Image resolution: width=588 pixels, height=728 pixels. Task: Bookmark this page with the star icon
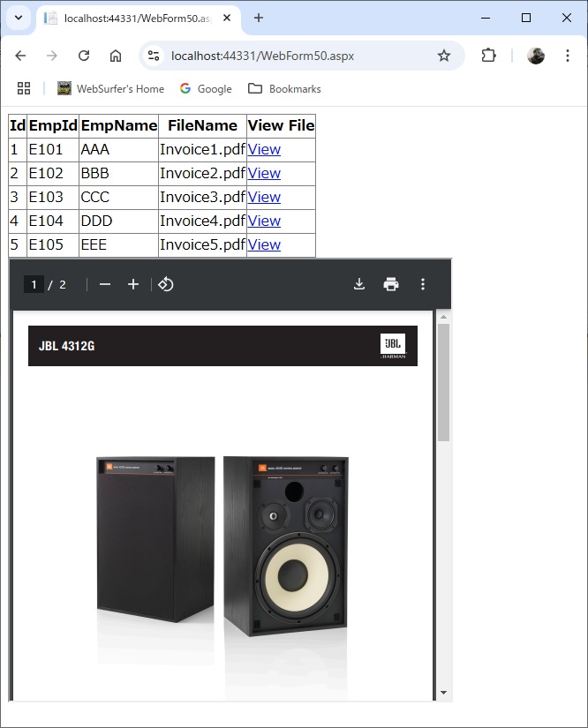[x=444, y=56]
